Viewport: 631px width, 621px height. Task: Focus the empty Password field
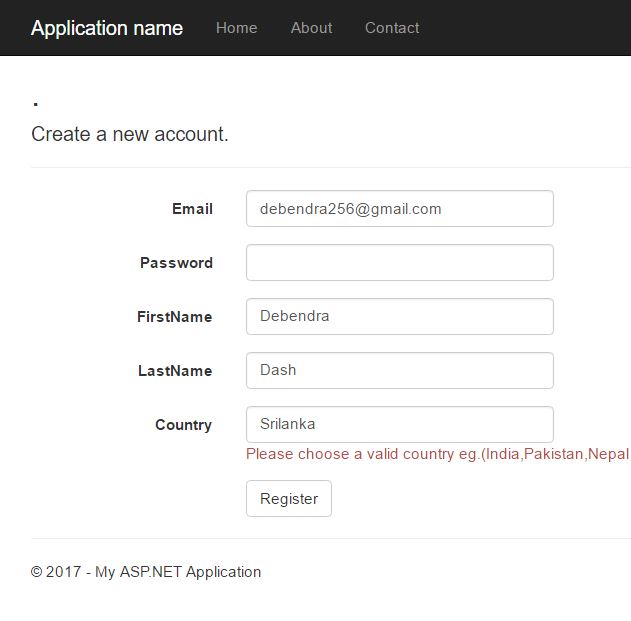[399, 263]
